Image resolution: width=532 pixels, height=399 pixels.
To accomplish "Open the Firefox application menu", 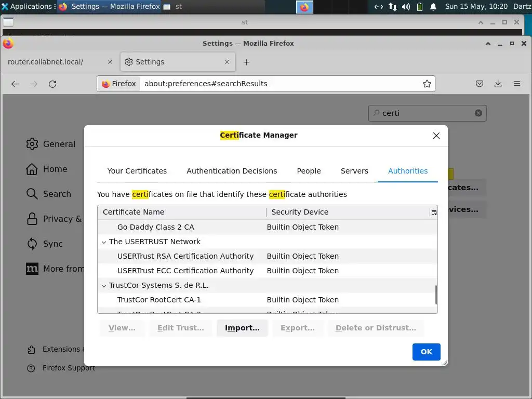I will pyautogui.click(x=517, y=84).
